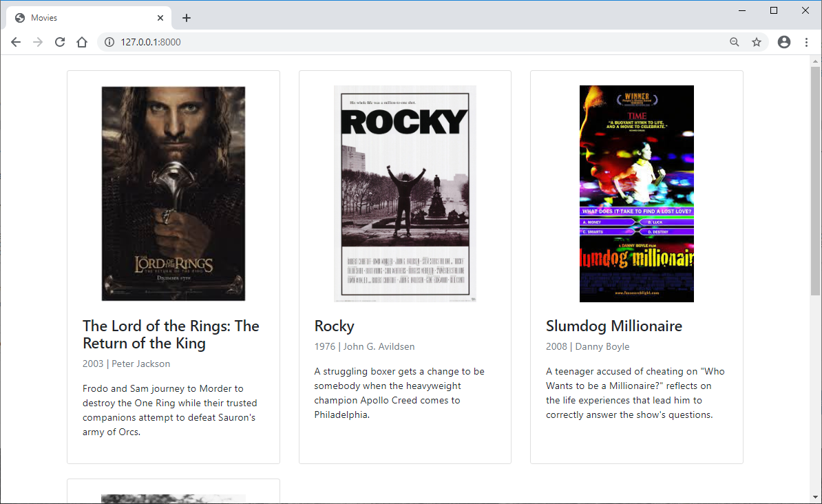822x504 pixels.
Task: View site information icon in address bar
Action: click(109, 42)
